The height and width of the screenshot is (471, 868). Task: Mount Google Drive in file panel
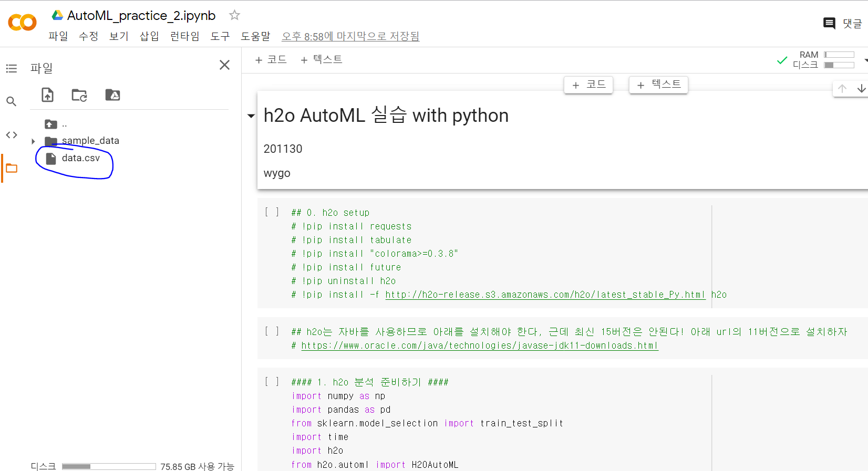(x=112, y=95)
